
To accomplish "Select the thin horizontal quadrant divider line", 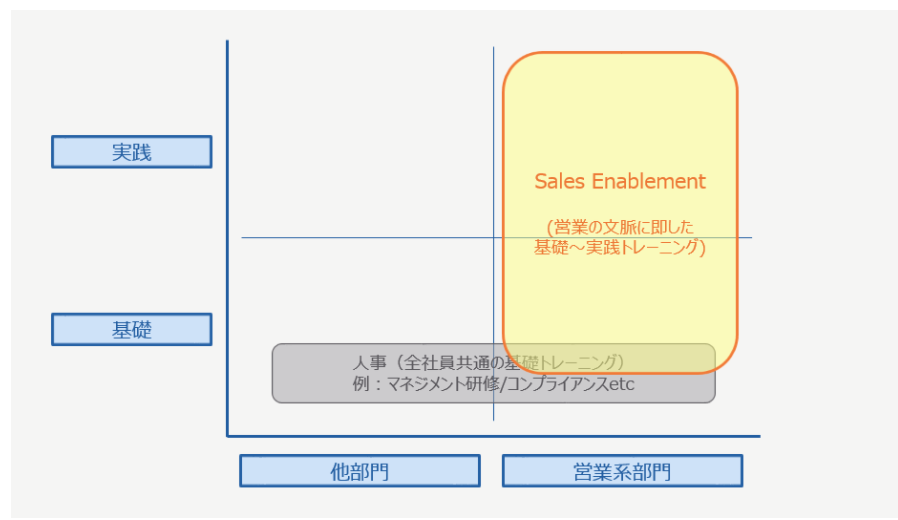I will click(370, 238).
